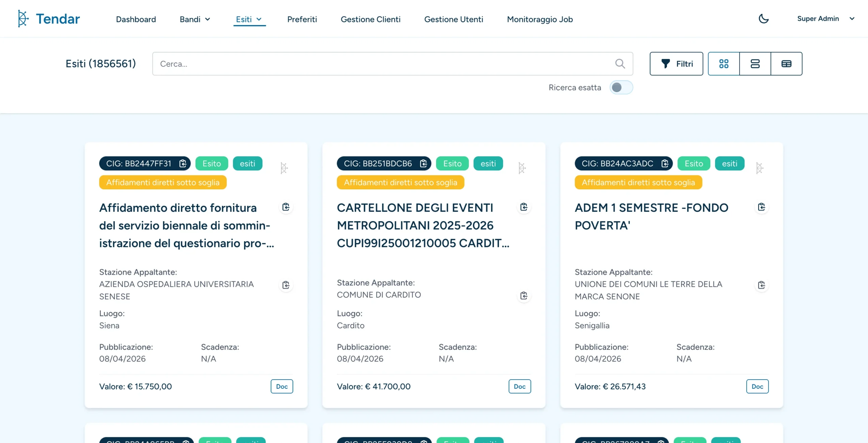Toggle dark mode moon icon
Screen dimensions: 868x443
pos(764,19)
